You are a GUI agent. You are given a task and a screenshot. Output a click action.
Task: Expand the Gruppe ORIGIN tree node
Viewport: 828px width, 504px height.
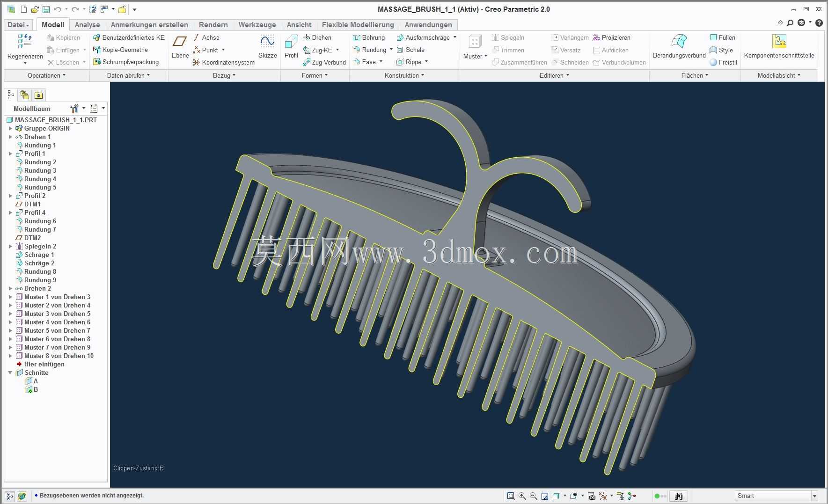coord(10,128)
